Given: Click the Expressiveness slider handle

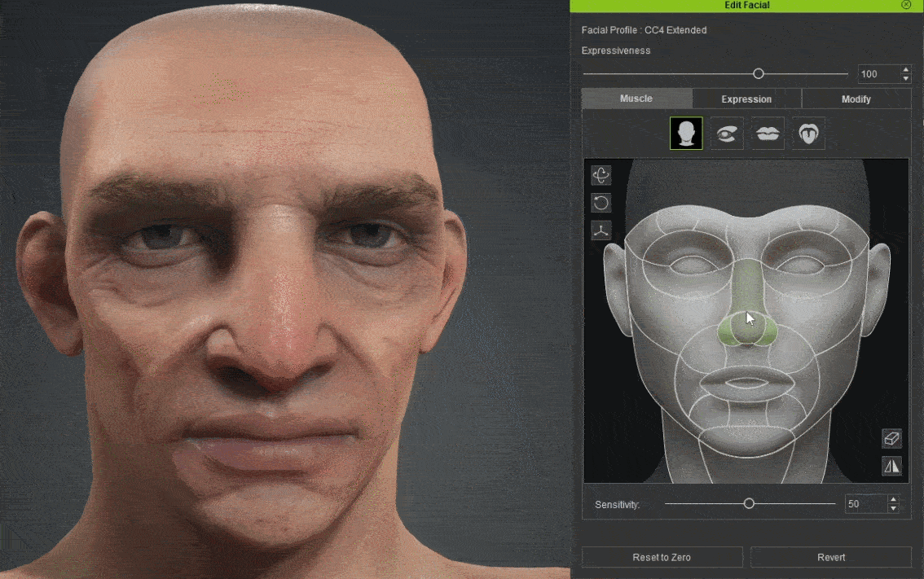Looking at the screenshot, I should point(759,73).
